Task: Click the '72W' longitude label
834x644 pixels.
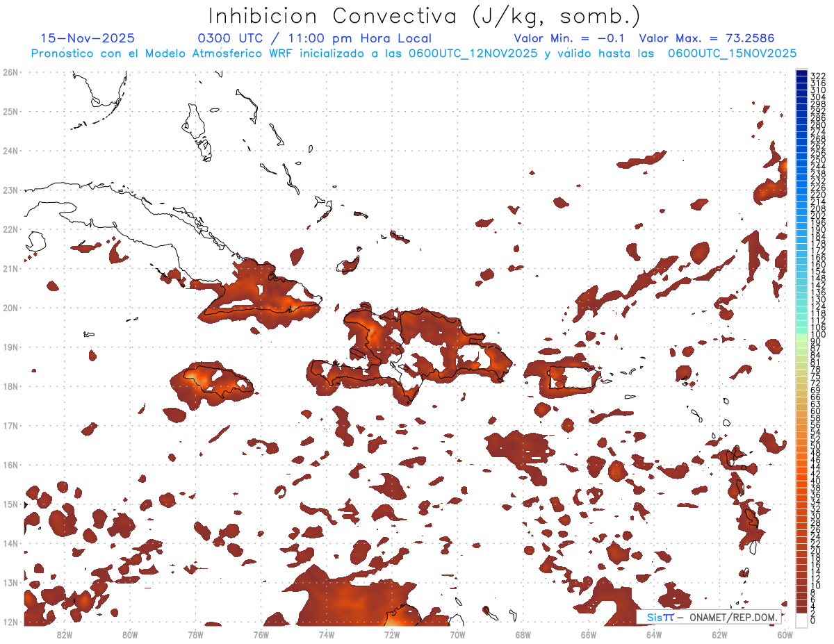Action: [392, 634]
